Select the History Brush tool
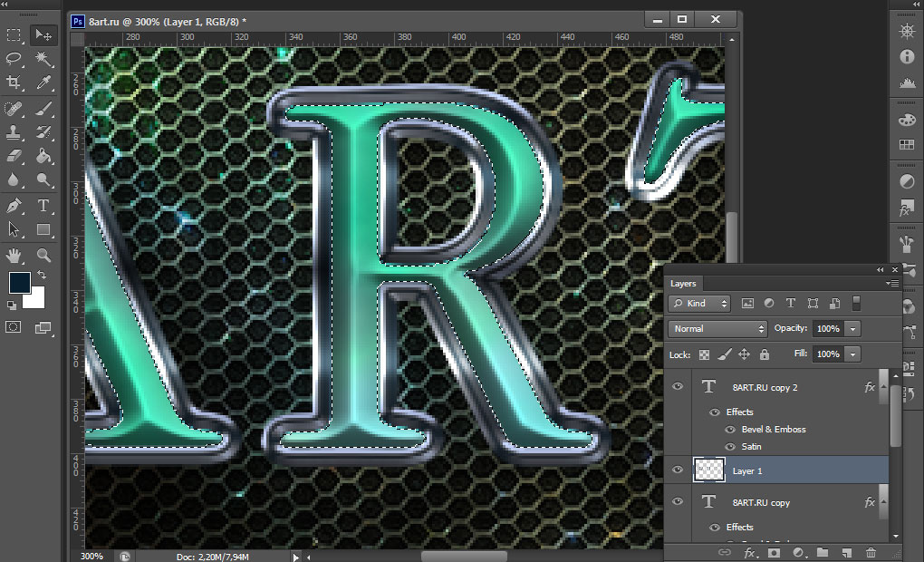Screen dimensions: 924x562 pos(43,132)
